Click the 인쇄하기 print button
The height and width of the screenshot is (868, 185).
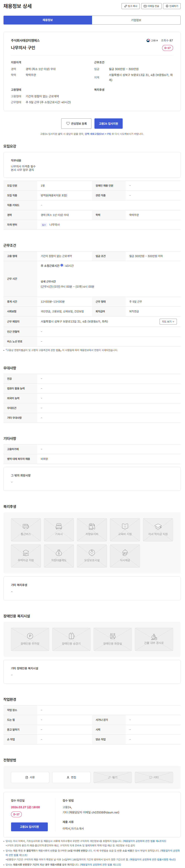coord(172,6)
